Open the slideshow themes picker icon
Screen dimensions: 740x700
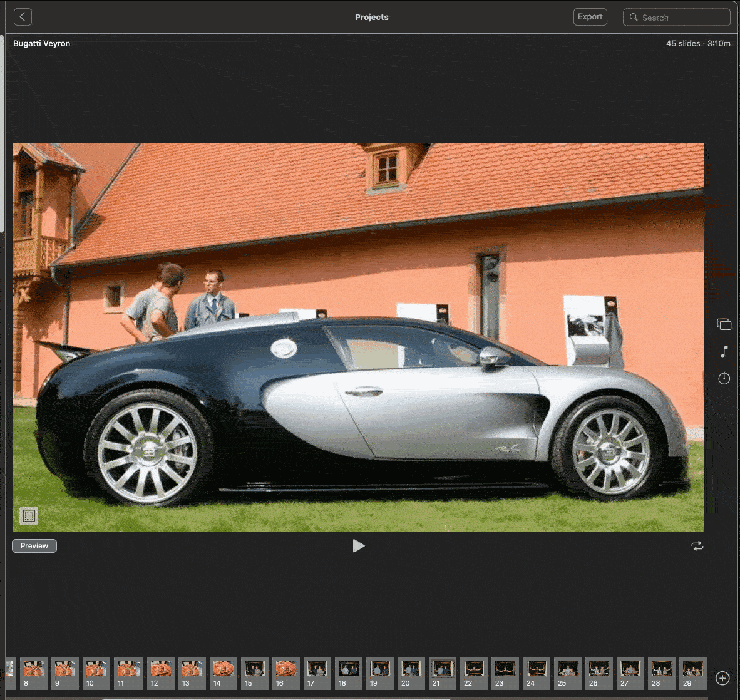tap(724, 324)
